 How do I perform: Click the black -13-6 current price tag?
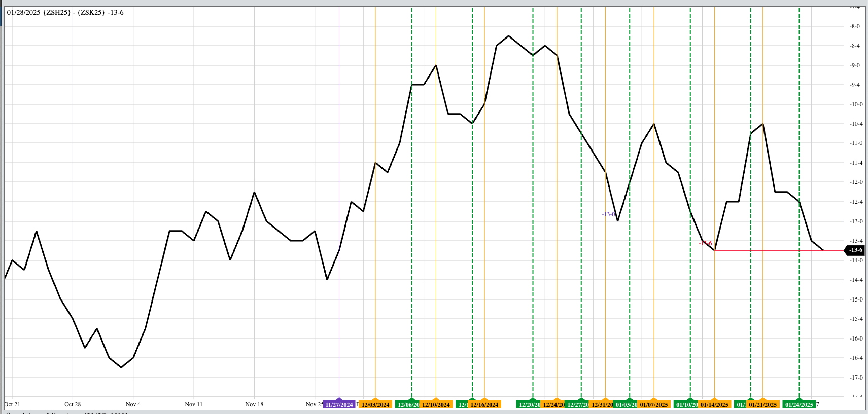click(x=854, y=250)
